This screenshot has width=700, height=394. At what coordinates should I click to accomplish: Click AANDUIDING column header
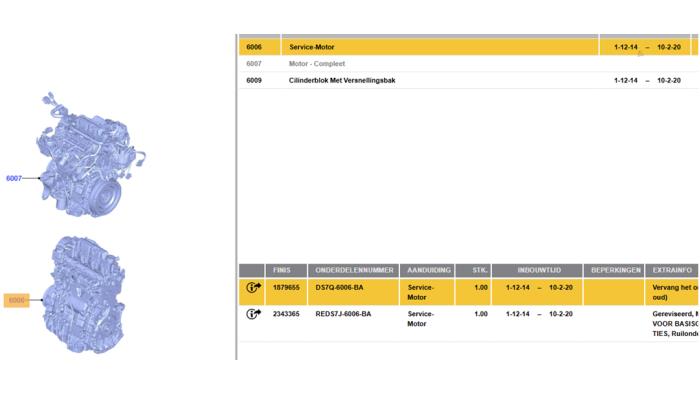(428, 270)
